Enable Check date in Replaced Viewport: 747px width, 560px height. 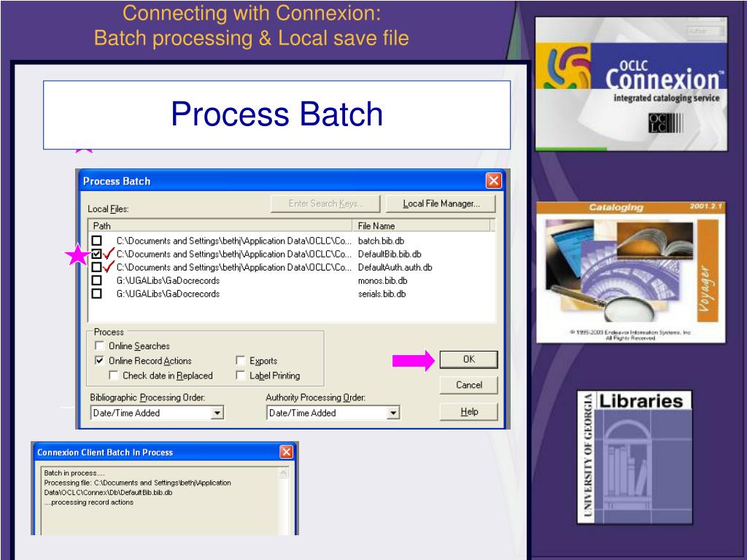pyautogui.click(x=114, y=376)
